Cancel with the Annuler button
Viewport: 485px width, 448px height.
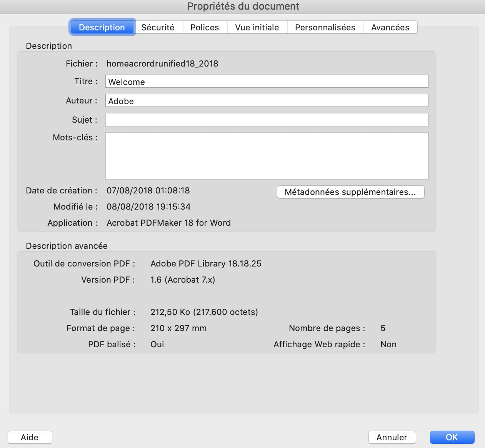pyautogui.click(x=392, y=437)
